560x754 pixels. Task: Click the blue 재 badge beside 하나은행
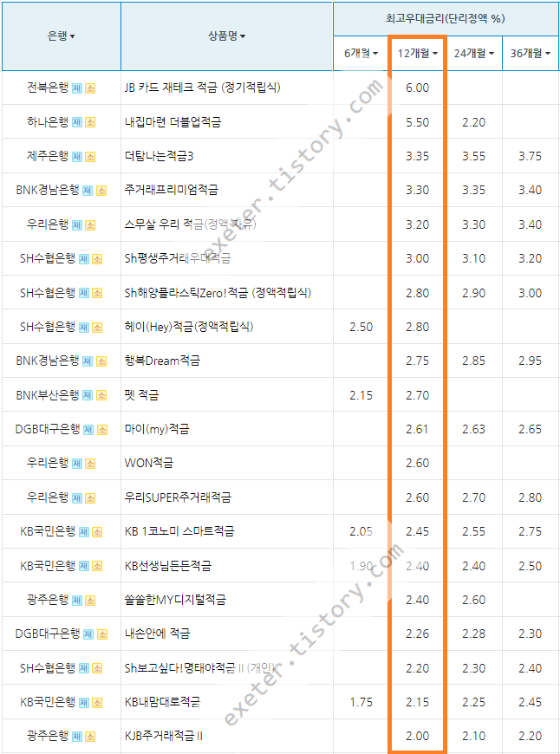coord(77,122)
